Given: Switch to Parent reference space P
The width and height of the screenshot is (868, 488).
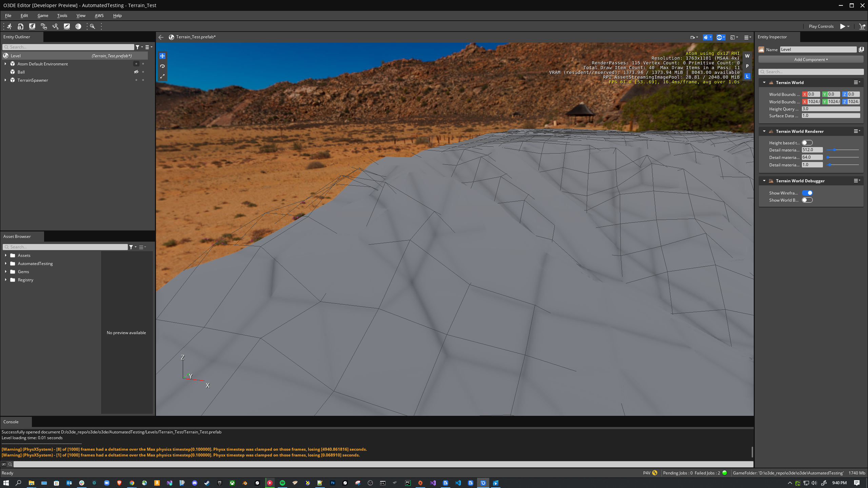Looking at the screenshot, I should pos(747,66).
